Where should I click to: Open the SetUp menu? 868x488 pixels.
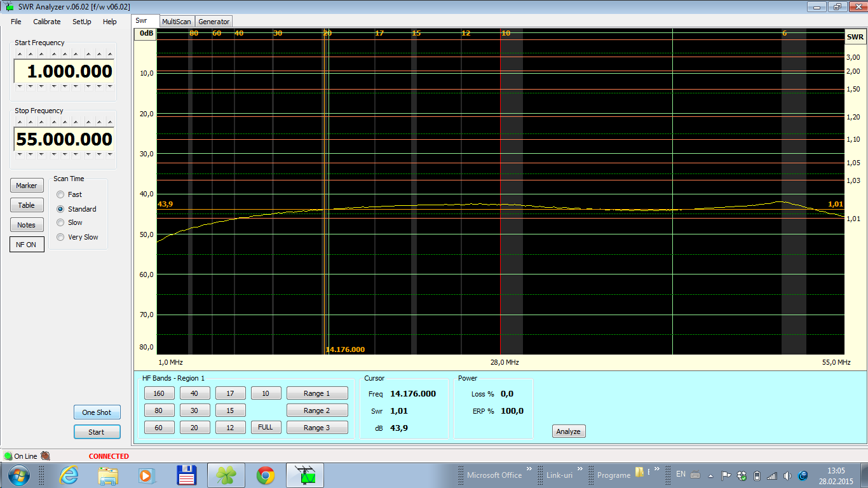(x=82, y=22)
